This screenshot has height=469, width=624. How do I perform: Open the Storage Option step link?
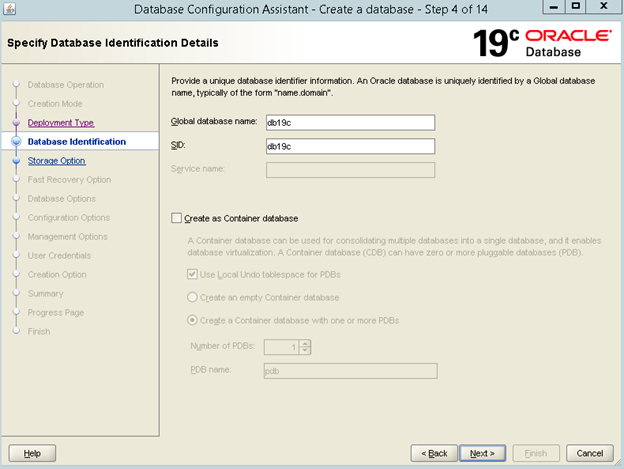point(57,161)
